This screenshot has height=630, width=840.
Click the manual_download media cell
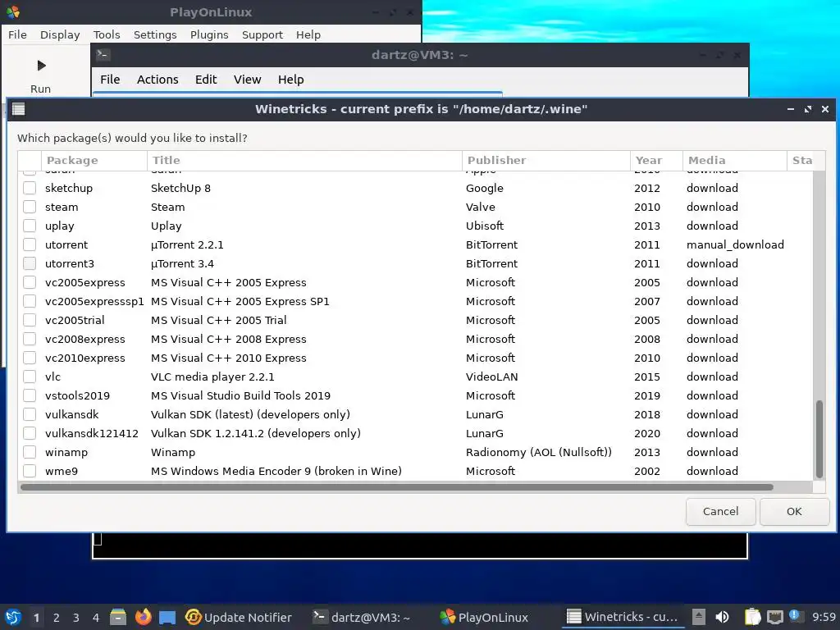735,244
